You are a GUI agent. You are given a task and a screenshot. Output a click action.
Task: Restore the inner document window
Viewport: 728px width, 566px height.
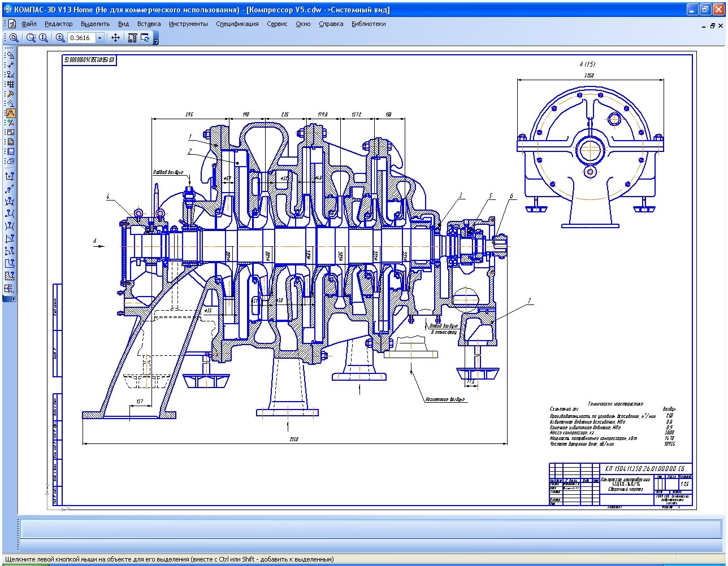point(712,25)
